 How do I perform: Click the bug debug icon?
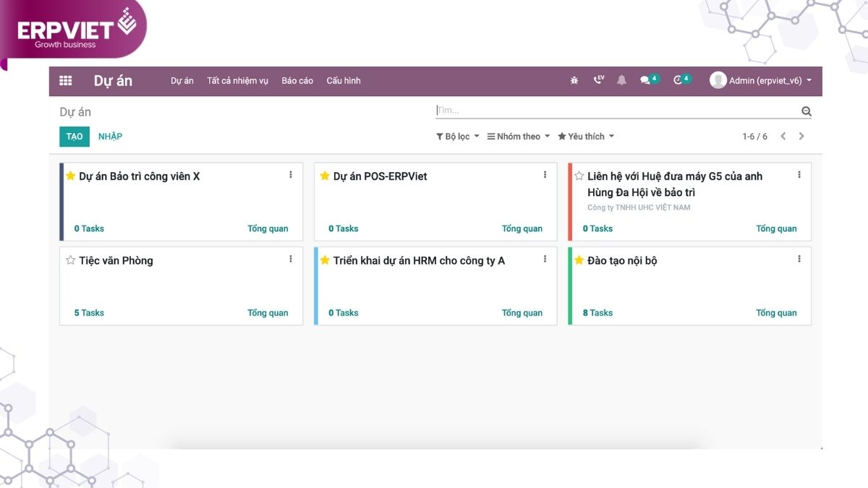574,81
